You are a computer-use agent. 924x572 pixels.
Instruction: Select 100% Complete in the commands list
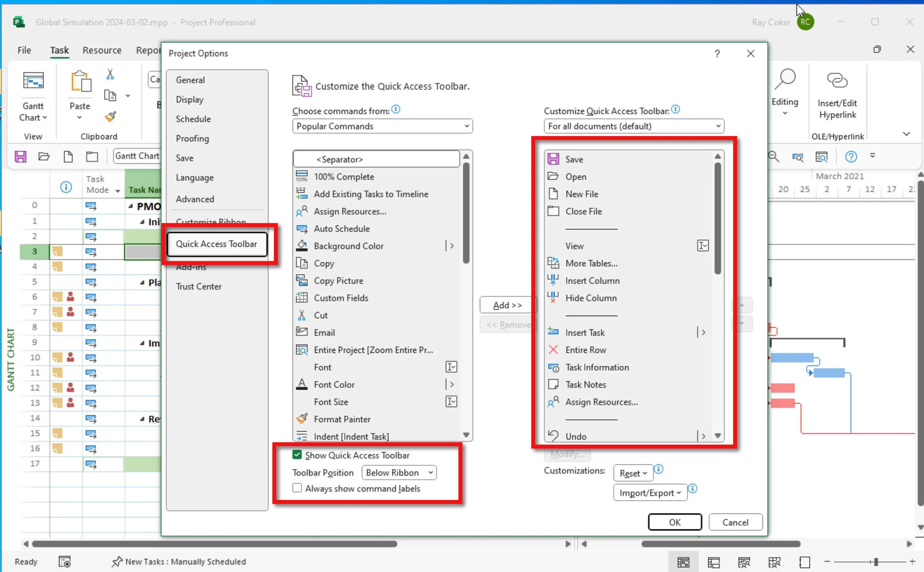pyautogui.click(x=376, y=177)
